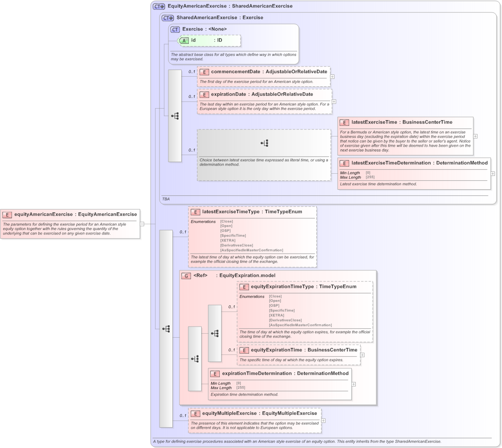Click the E icon of equityAmericanExercise root
Image resolution: width=502 pixels, height=448 pixels.
[x=8, y=215]
